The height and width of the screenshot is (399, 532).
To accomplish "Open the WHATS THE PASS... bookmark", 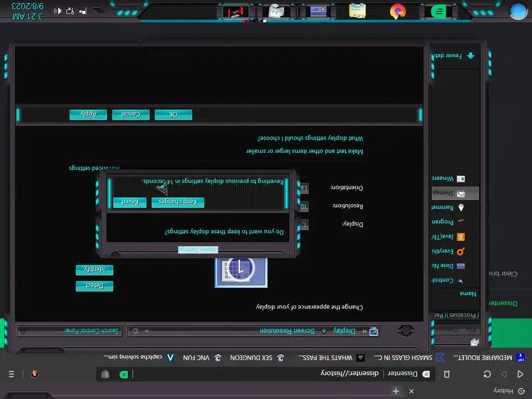I will tap(331, 357).
